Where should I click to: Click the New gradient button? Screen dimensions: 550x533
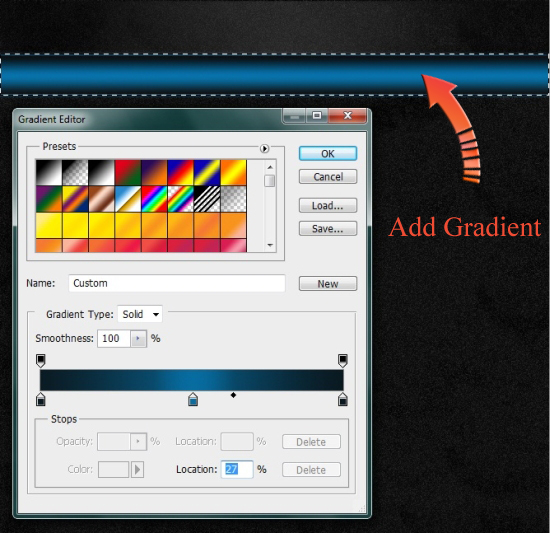[x=328, y=283]
